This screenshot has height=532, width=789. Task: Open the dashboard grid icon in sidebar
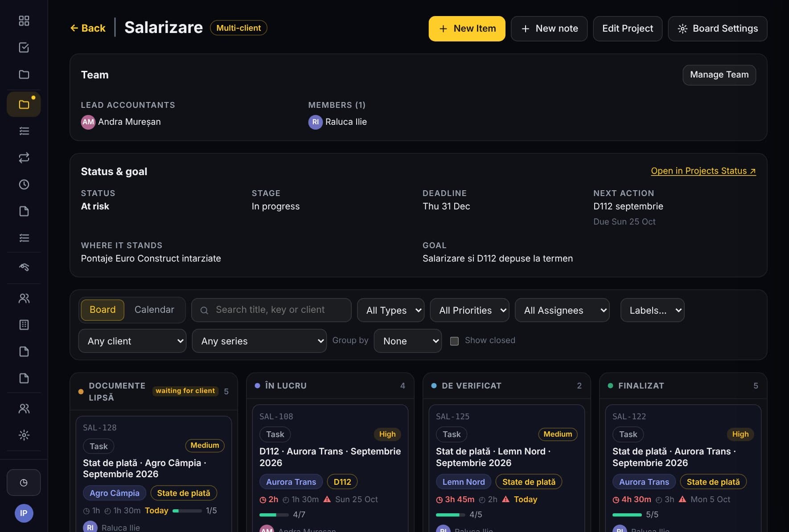click(x=24, y=21)
